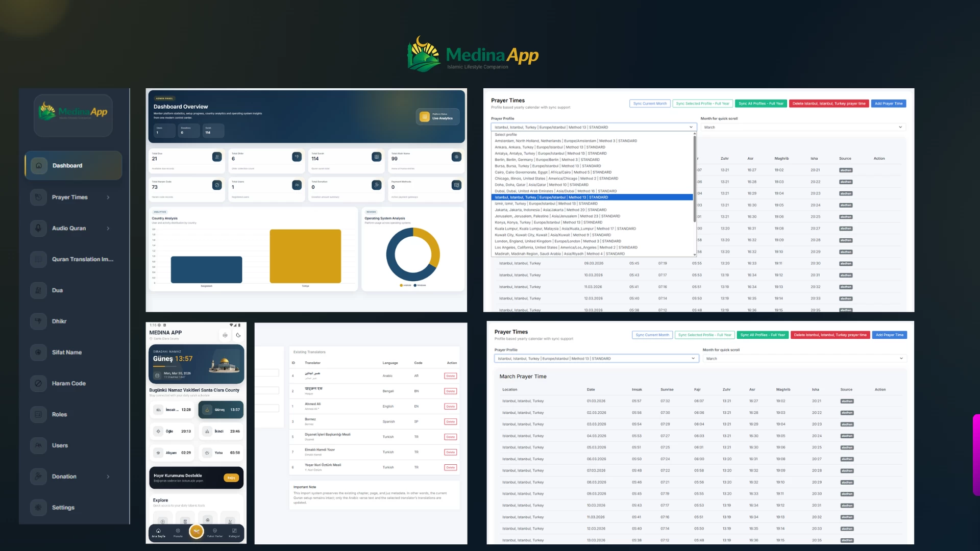Click the Total Allah Name card icon
Image resolution: width=980 pixels, height=551 pixels.
(456, 157)
